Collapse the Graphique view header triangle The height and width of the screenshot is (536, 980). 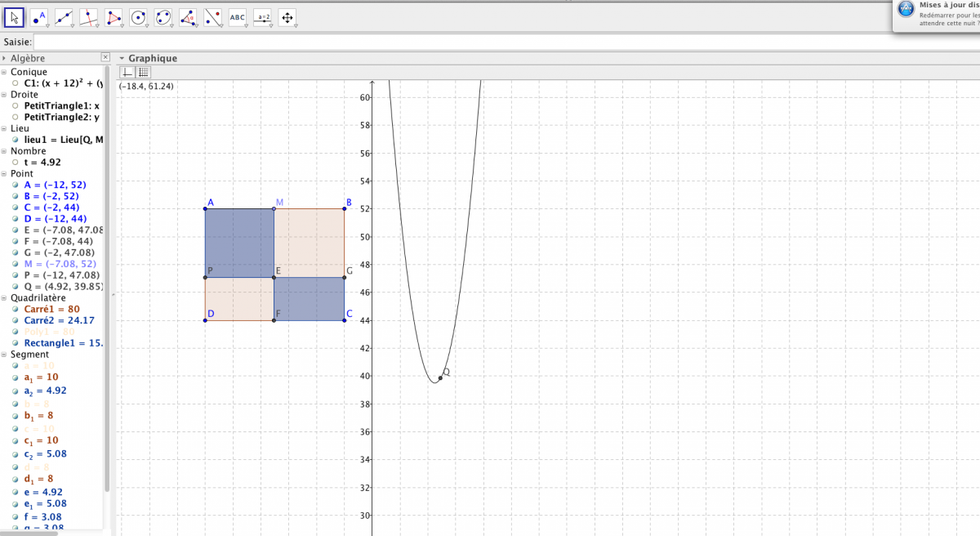121,59
